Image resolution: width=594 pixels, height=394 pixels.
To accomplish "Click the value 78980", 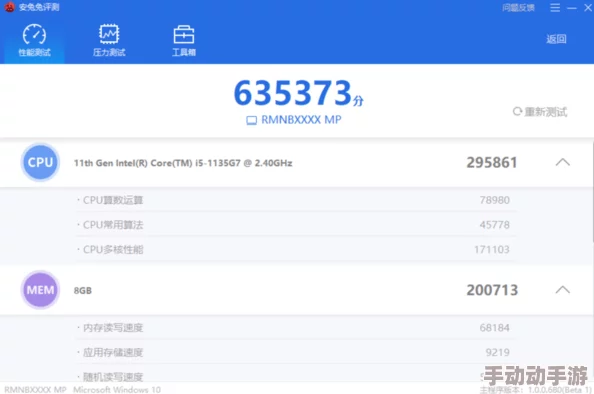I will click(494, 200).
